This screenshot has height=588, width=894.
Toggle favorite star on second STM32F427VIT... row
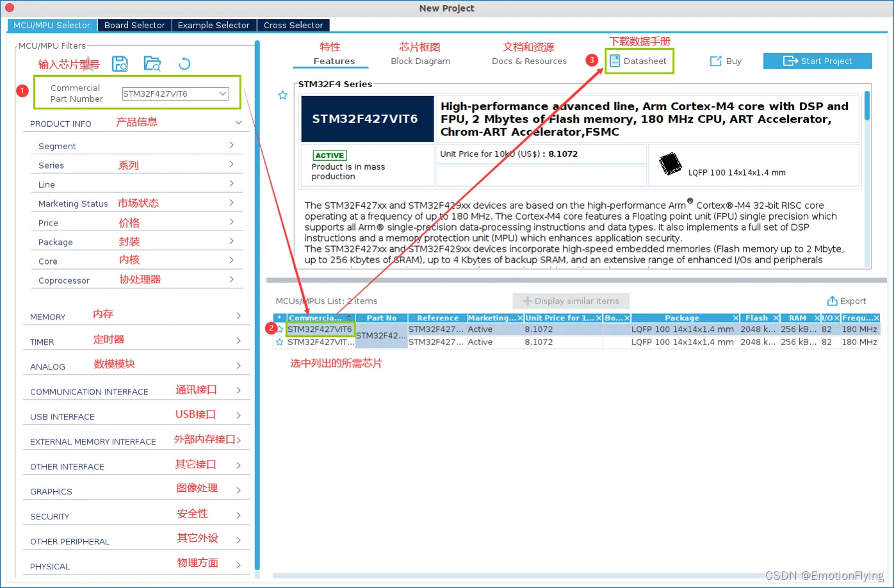point(279,342)
